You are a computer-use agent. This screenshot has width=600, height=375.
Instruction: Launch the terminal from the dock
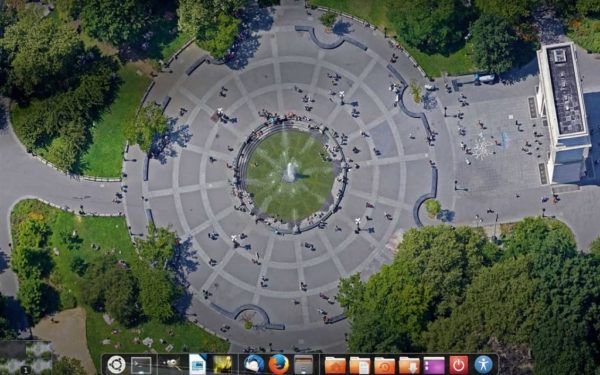tap(141, 365)
